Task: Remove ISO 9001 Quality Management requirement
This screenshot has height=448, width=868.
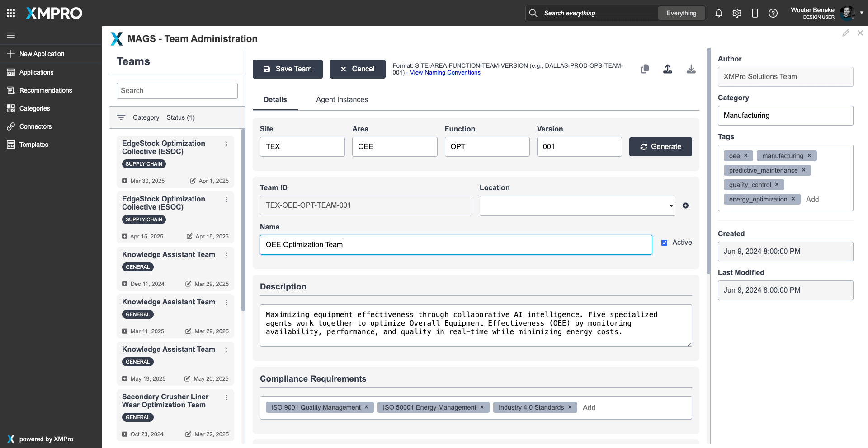Action: [x=366, y=407]
